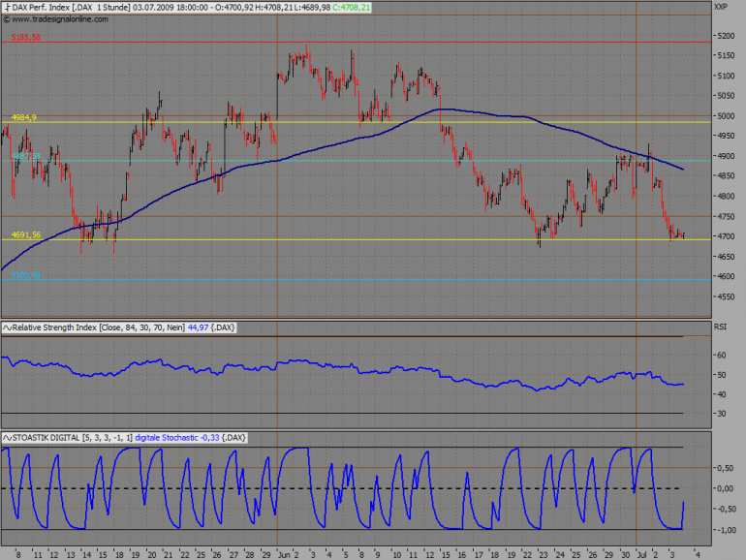
Task: Click the RSI label beside the indicator panel
Action: 720,327
